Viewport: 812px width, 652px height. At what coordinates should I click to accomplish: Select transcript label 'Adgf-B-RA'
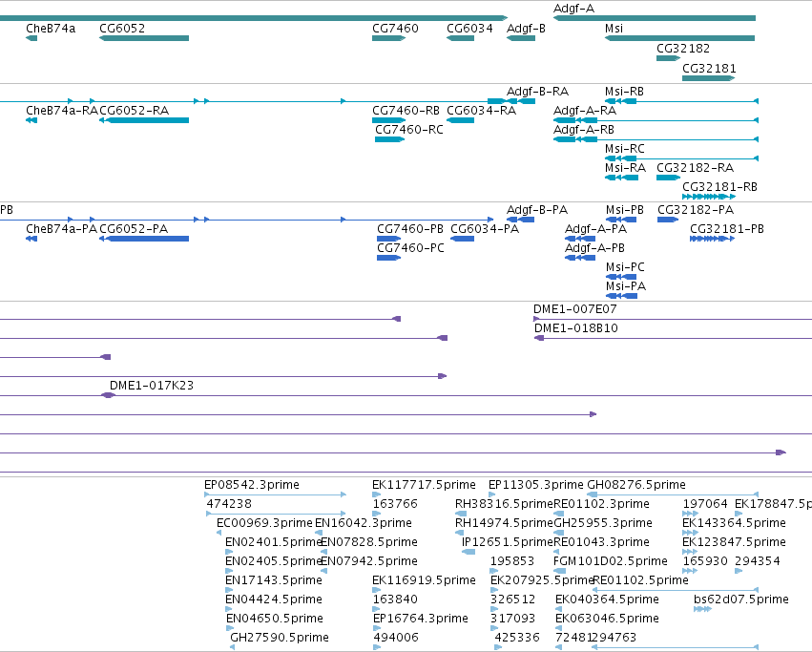(x=537, y=92)
